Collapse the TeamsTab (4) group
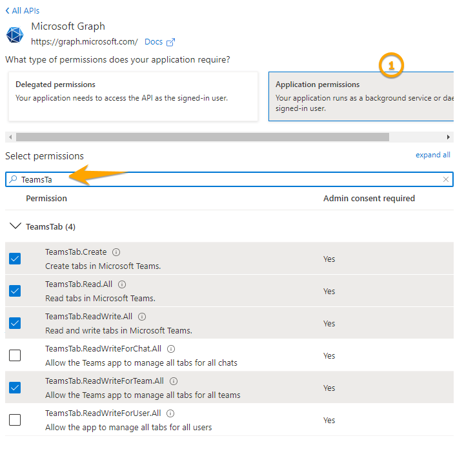The image size is (464, 476). click(15, 226)
